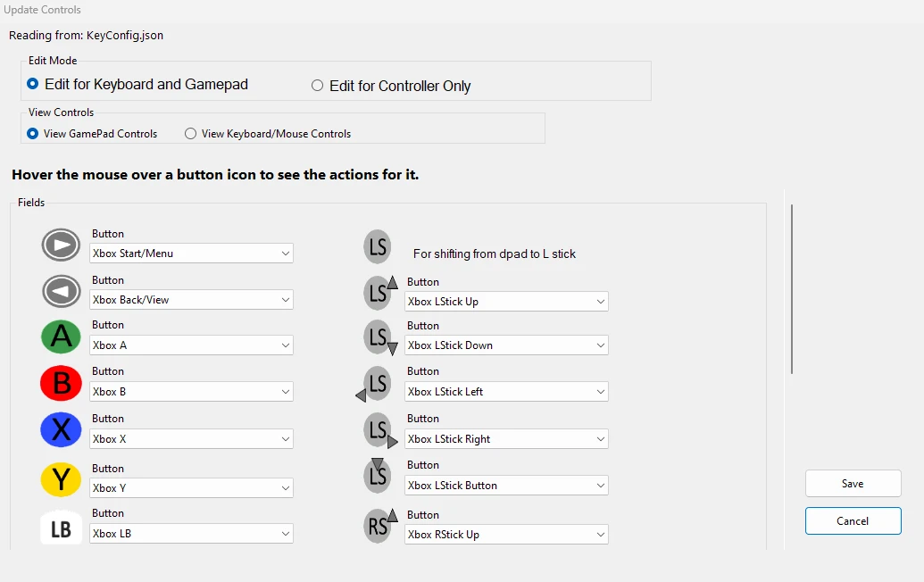Click the blue Xbox X button icon
The image size is (924, 582).
click(x=61, y=429)
